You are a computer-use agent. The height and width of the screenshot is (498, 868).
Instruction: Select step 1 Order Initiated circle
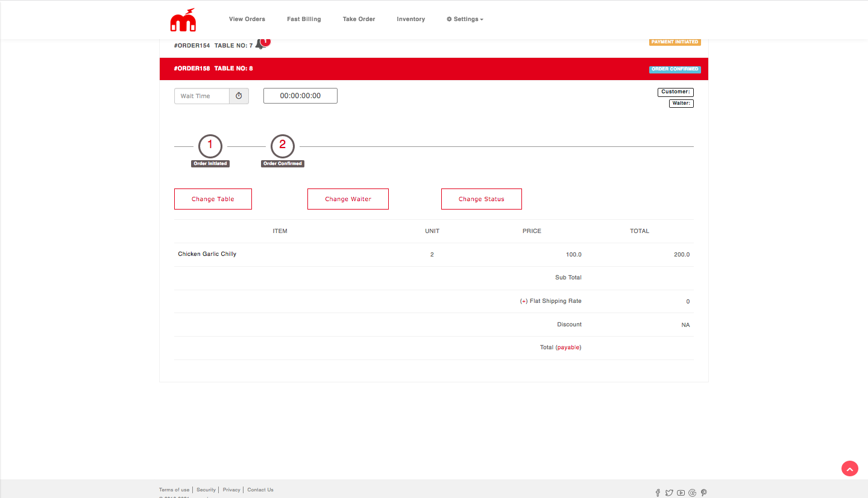click(210, 146)
